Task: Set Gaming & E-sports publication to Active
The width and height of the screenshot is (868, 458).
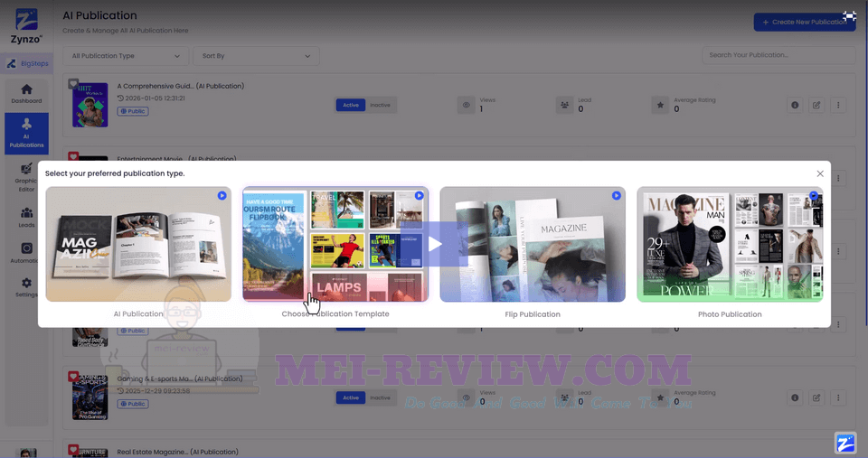Action: [351, 397]
